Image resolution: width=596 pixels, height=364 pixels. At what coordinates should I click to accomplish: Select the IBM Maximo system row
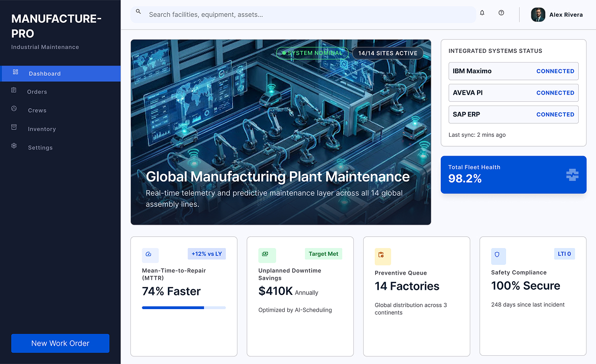click(x=514, y=71)
